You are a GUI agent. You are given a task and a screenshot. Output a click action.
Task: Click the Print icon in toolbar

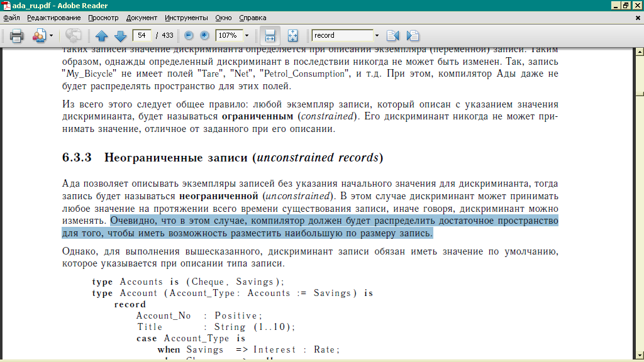pos(16,36)
